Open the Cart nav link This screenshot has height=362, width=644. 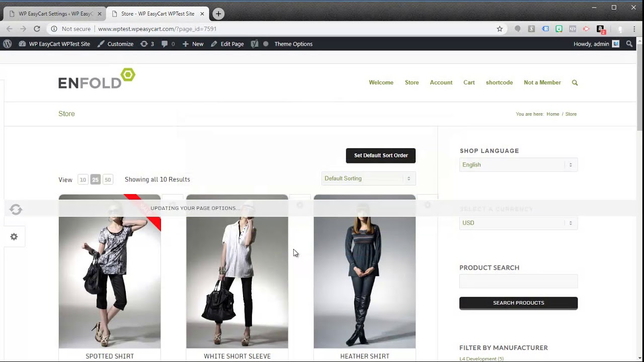[x=469, y=82]
